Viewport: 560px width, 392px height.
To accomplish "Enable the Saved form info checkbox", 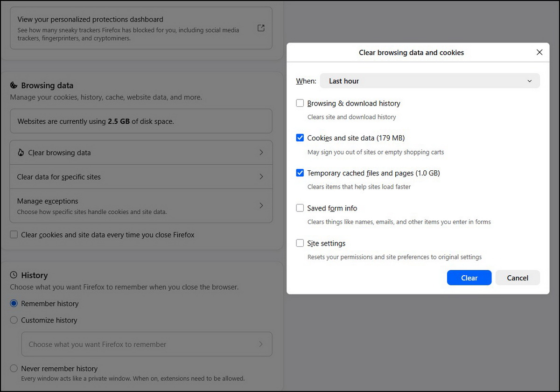I will (x=300, y=208).
